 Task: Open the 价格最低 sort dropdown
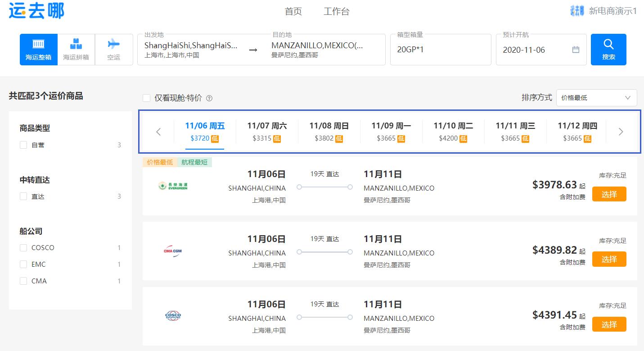pos(596,98)
